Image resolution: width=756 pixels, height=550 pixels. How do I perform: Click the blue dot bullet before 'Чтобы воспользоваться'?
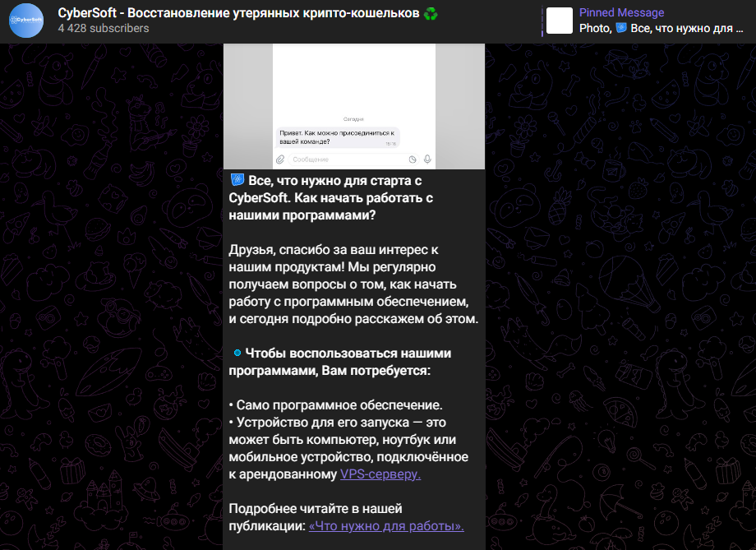click(x=237, y=354)
